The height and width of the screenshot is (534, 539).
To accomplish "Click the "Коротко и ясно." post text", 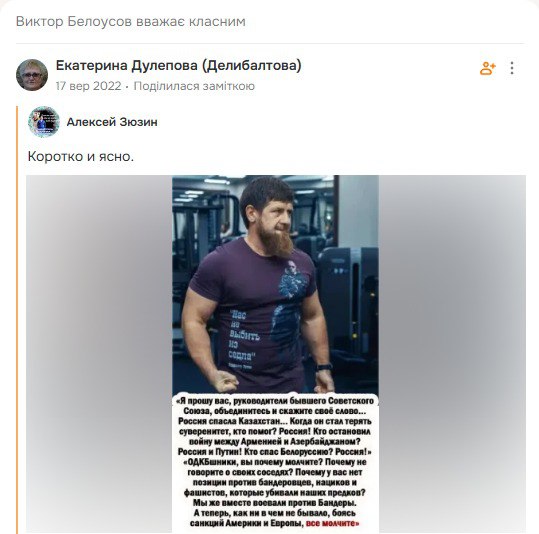I will [81, 156].
